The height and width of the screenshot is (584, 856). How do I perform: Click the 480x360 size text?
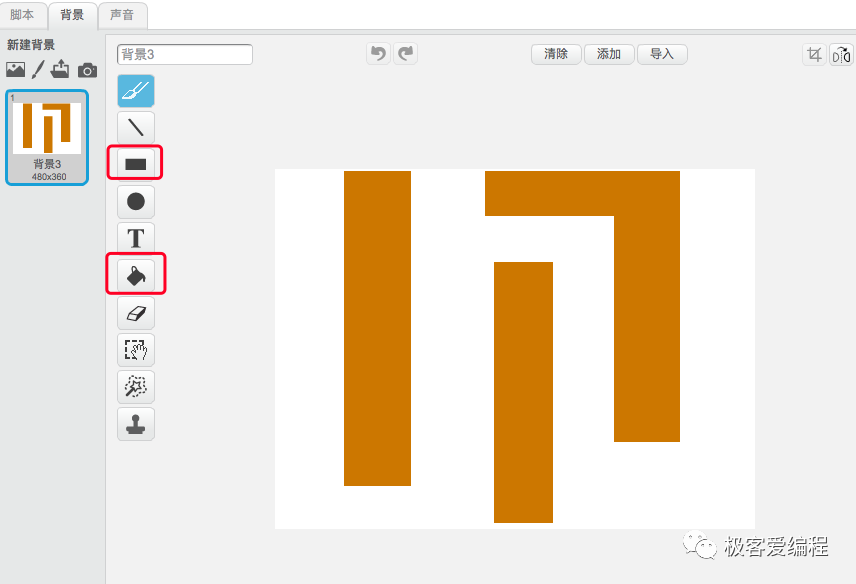tap(49, 177)
